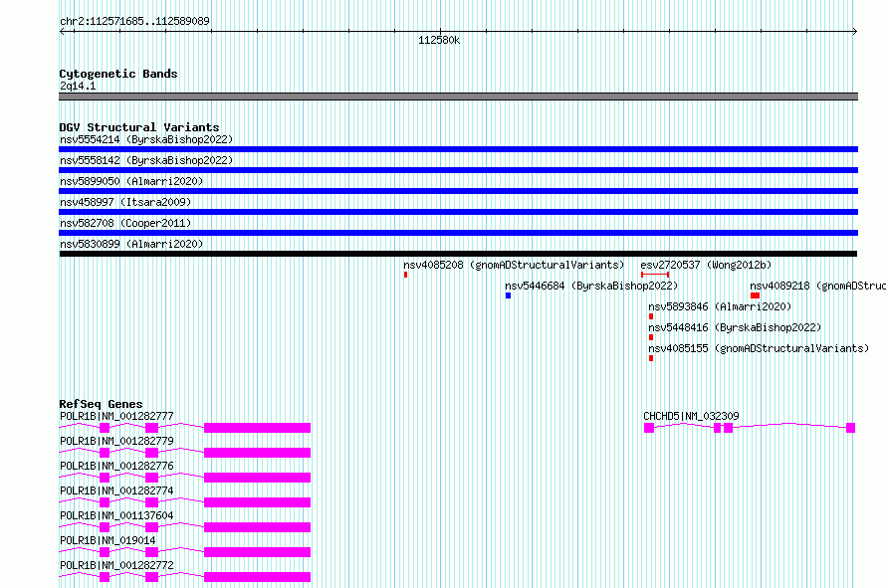This screenshot has width=886, height=588.
Task: Click the blue bar under nsv5558142
Action: tap(458, 170)
